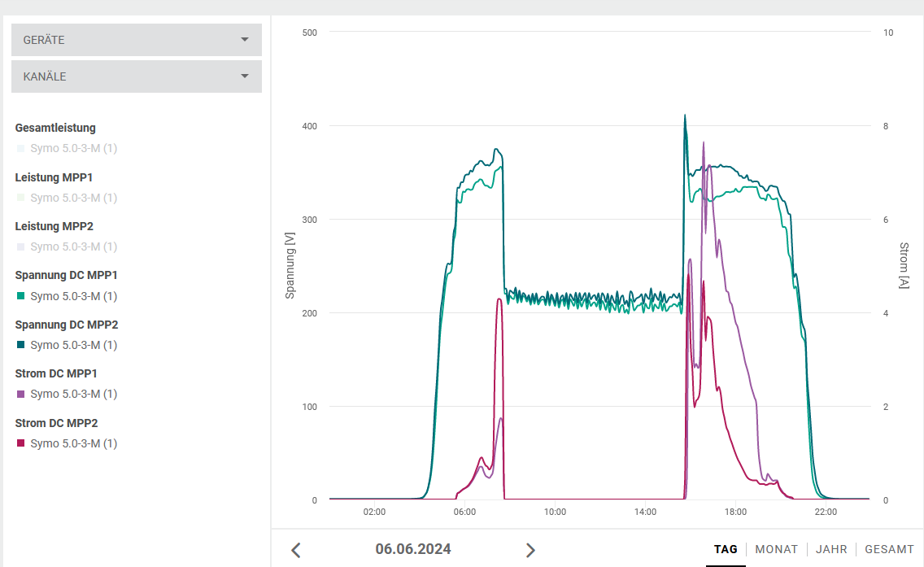Click the purple Strom DC MPP1 swatch

(20, 394)
